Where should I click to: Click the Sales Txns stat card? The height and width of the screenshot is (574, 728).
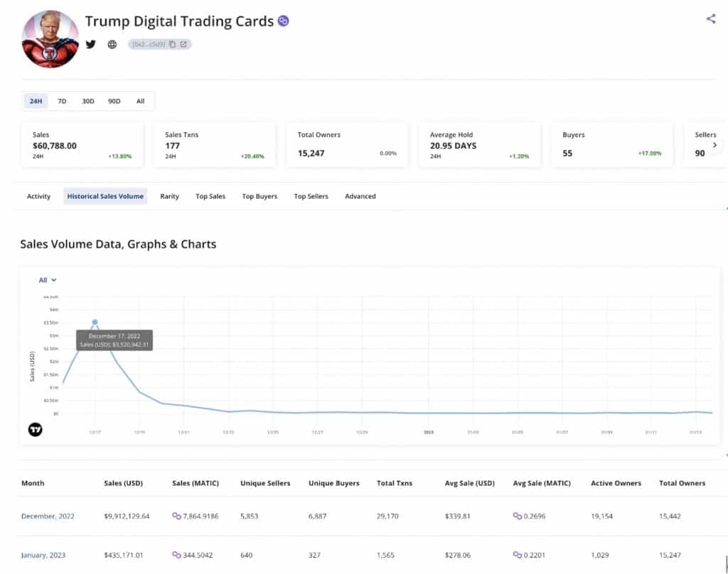[x=215, y=145]
